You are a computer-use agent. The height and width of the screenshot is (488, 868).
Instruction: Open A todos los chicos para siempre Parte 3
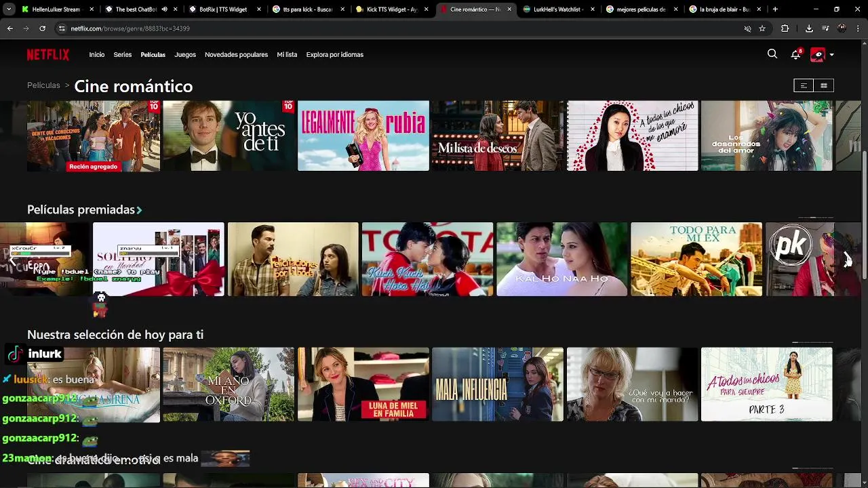click(x=767, y=384)
